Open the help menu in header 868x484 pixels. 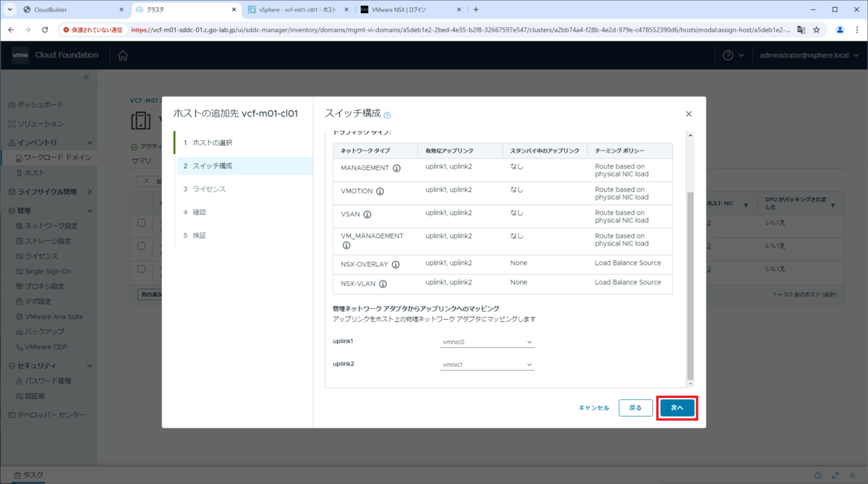(733, 56)
